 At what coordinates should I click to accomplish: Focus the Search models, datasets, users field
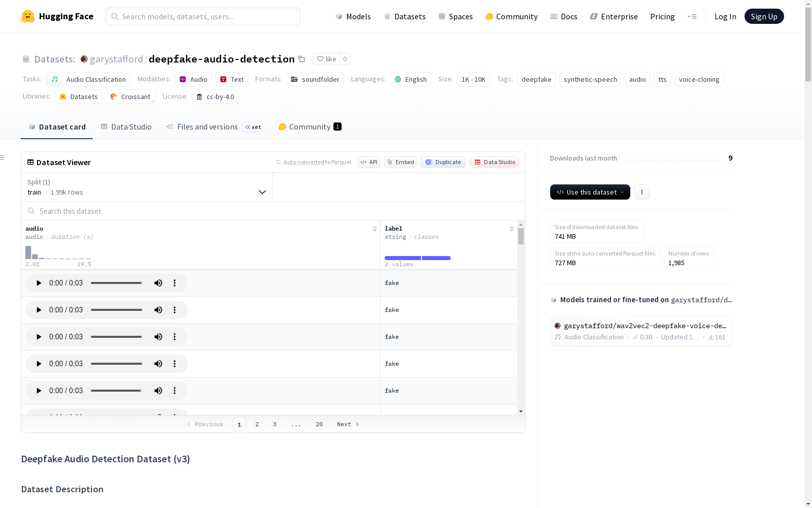(203, 16)
